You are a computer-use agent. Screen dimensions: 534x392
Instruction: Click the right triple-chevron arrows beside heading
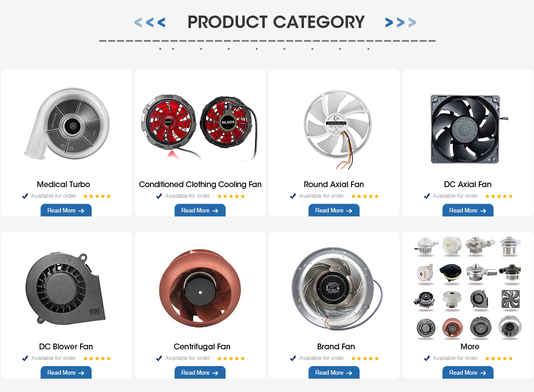(x=400, y=22)
